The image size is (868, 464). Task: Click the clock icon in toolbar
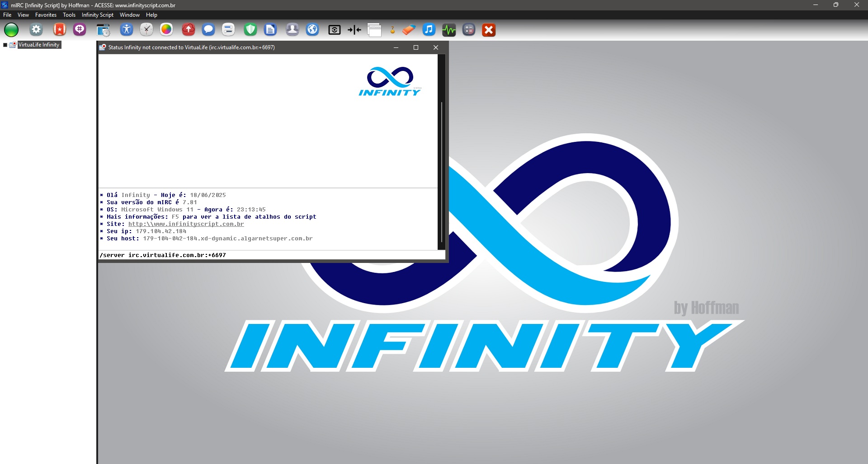tap(146, 30)
